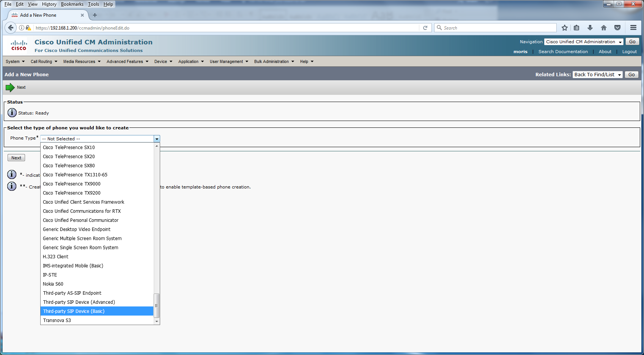The height and width of the screenshot is (355, 644).
Task: Click the info icon beside the double asterisk note
Action: click(12, 186)
